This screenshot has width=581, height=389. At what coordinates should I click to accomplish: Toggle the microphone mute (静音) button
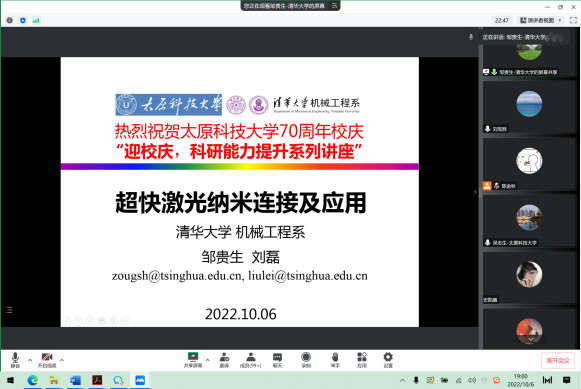15,360
